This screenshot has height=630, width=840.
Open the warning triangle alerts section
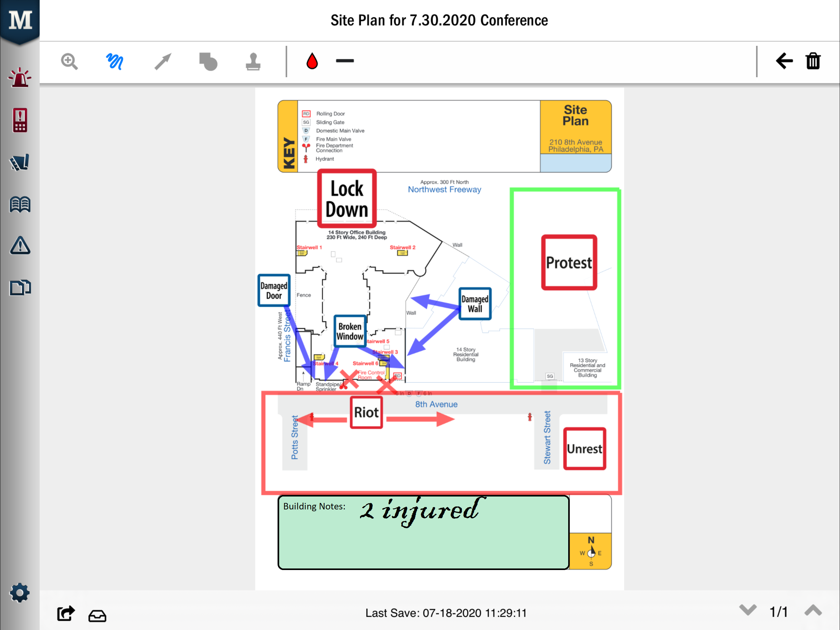pos(20,246)
